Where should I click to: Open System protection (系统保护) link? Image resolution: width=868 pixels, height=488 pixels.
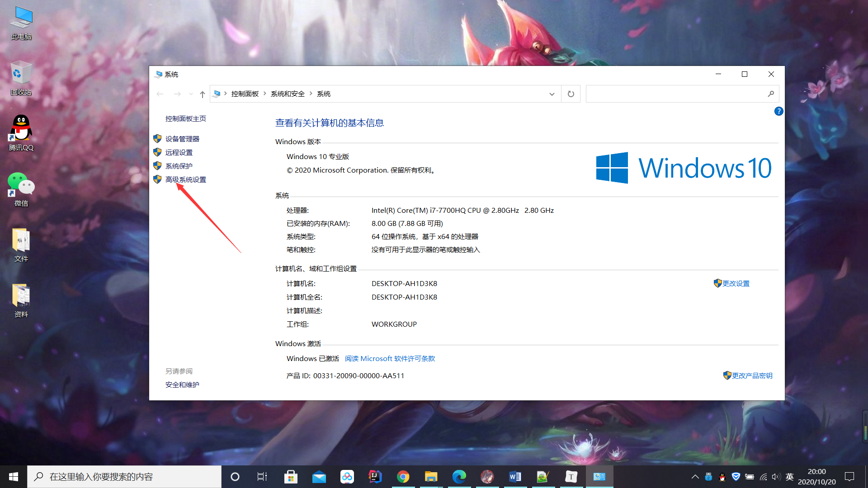pos(179,166)
